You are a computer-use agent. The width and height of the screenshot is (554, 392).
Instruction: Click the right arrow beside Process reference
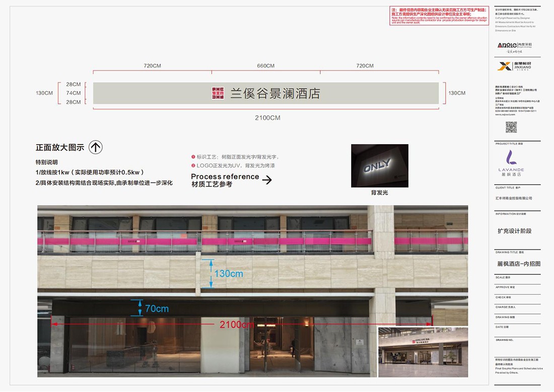point(267,180)
